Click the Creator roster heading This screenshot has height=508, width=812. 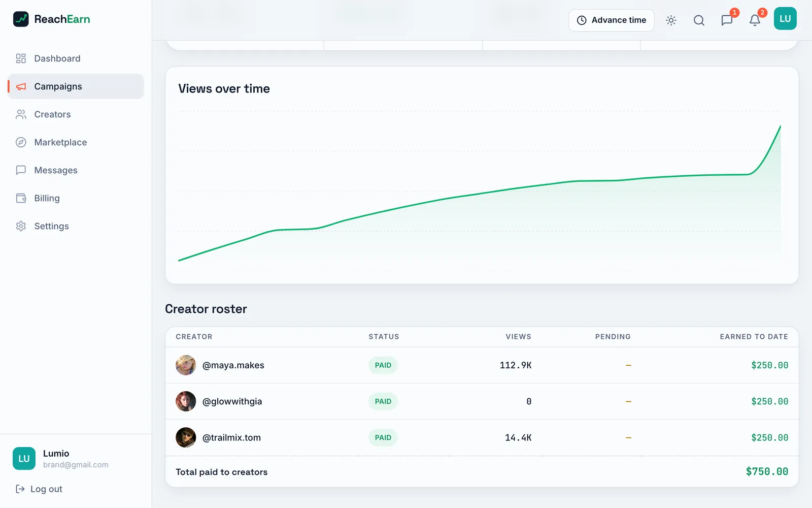coord(206,309)
